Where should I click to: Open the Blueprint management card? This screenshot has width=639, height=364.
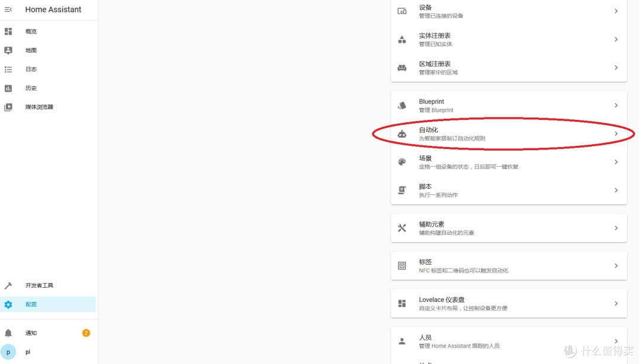(x=509, y=105)
